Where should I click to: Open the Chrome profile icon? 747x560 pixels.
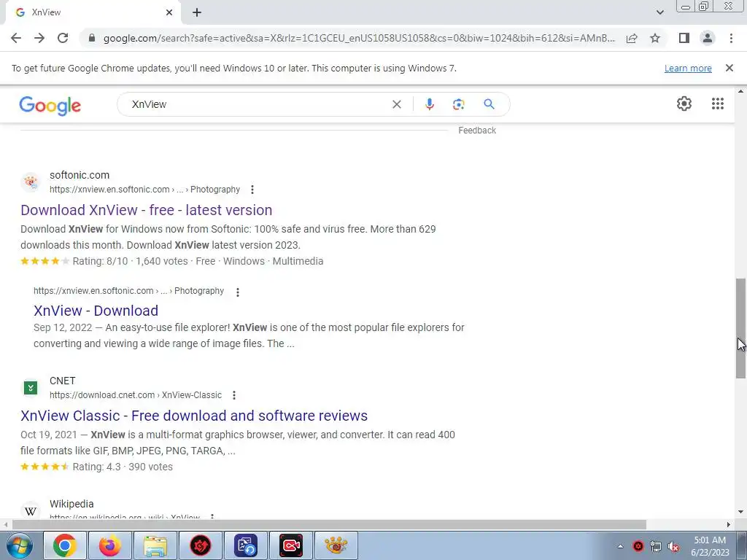pos(708,38)
